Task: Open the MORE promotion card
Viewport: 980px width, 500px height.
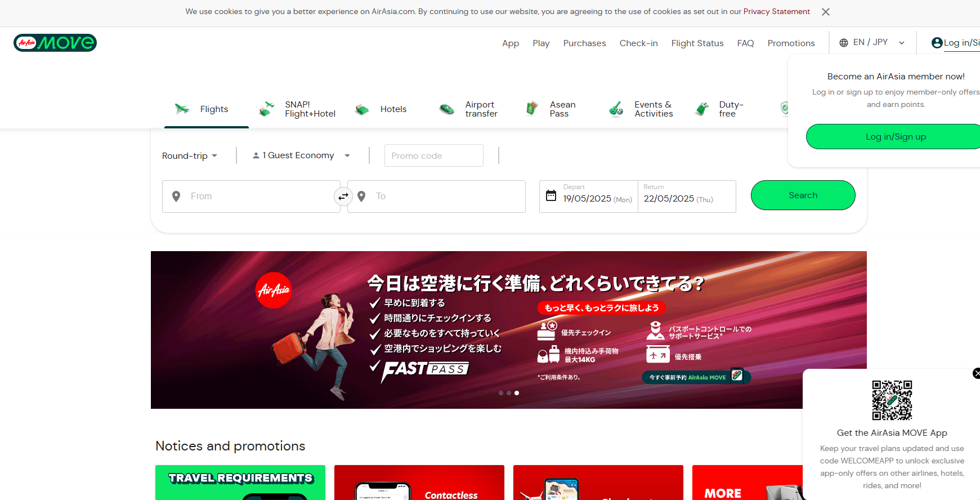Action: [748, 483]
